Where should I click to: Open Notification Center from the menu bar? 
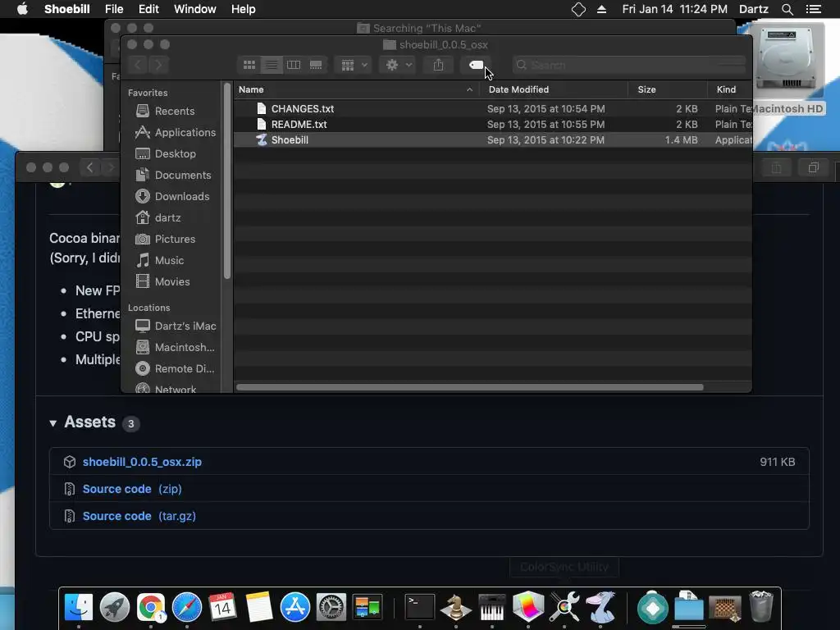pos(814,9)
